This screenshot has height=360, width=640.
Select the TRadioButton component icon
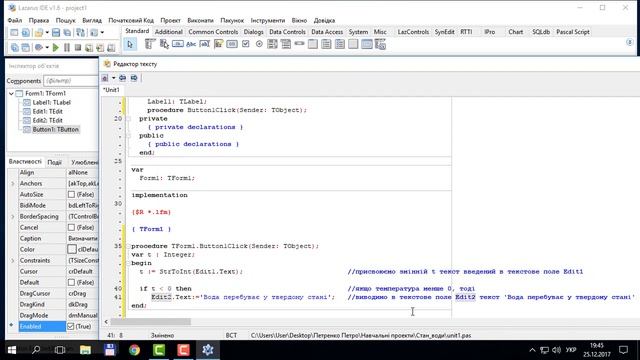[259, 44]
